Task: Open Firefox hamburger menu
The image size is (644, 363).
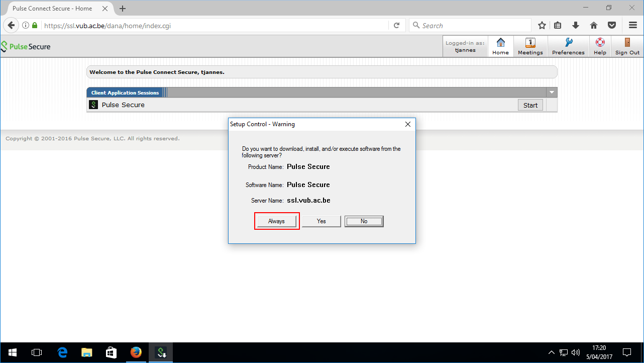Action: (633, 25)
